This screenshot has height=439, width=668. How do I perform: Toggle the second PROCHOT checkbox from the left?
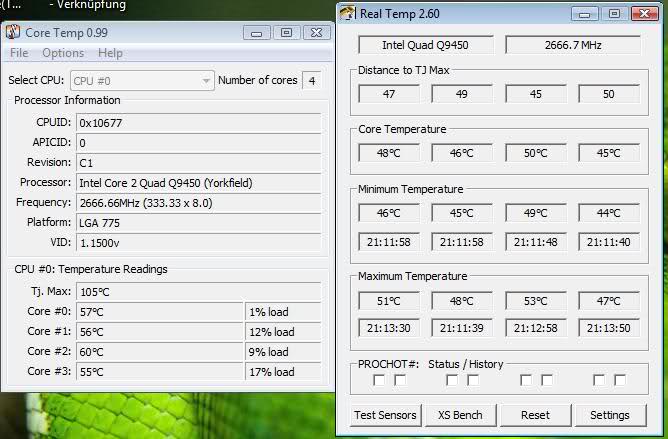400,380
